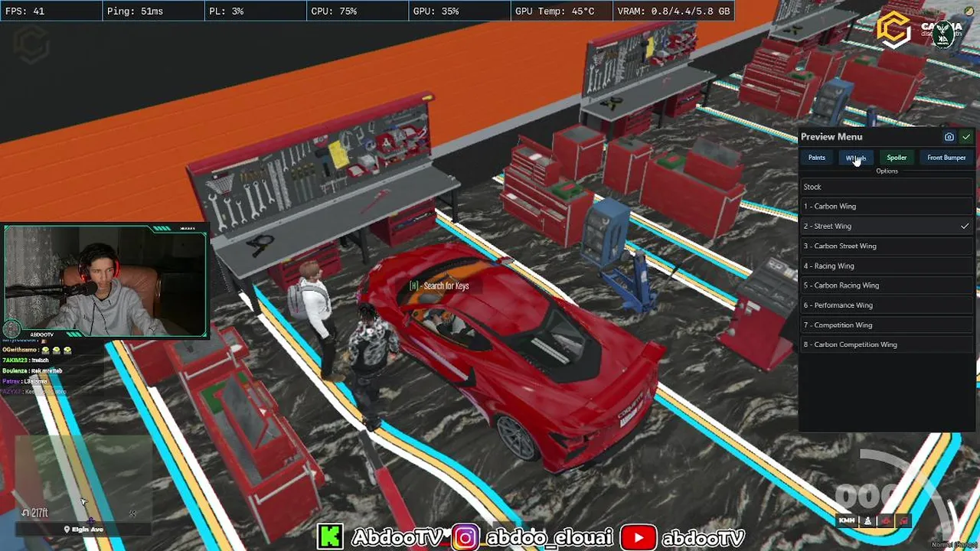Click the streamer webcam overlay
Screen dimensions: 980x551
(105, 282)
